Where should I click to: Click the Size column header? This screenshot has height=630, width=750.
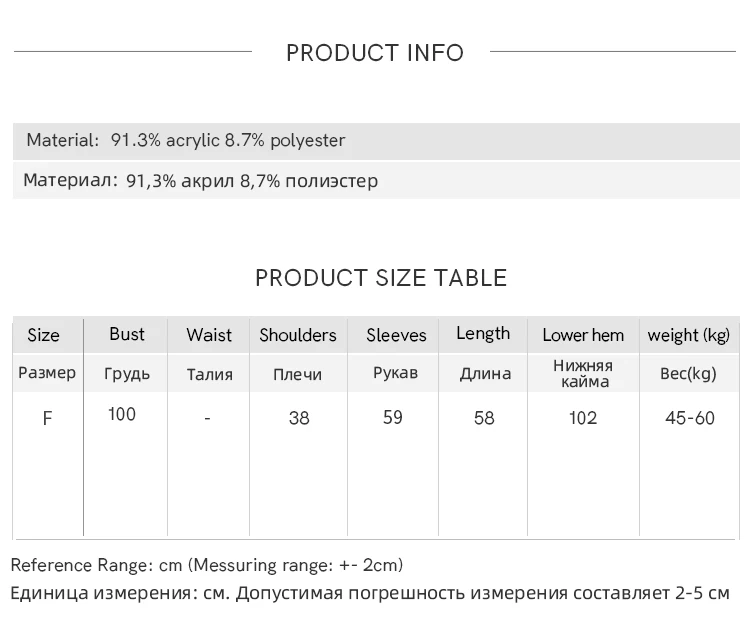tap(43, 335)
